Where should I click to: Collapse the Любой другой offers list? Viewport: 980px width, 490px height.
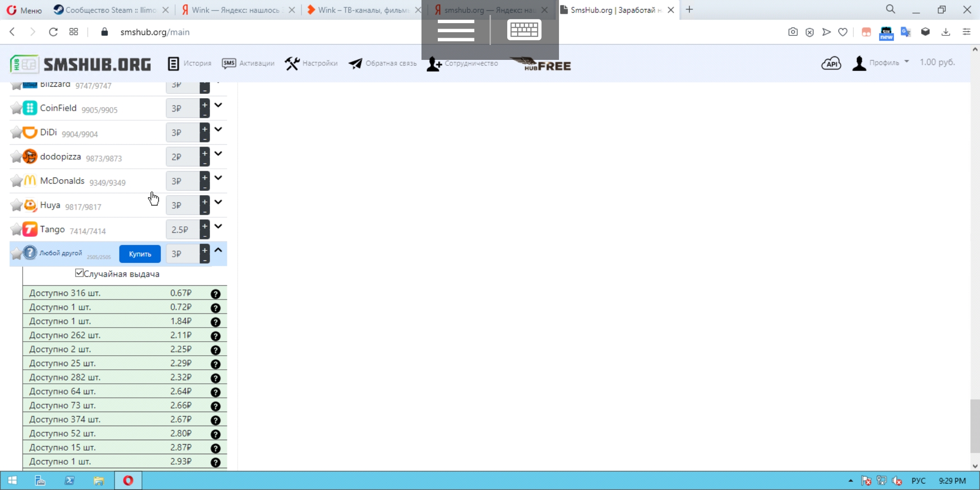click(x=218, y=250)
